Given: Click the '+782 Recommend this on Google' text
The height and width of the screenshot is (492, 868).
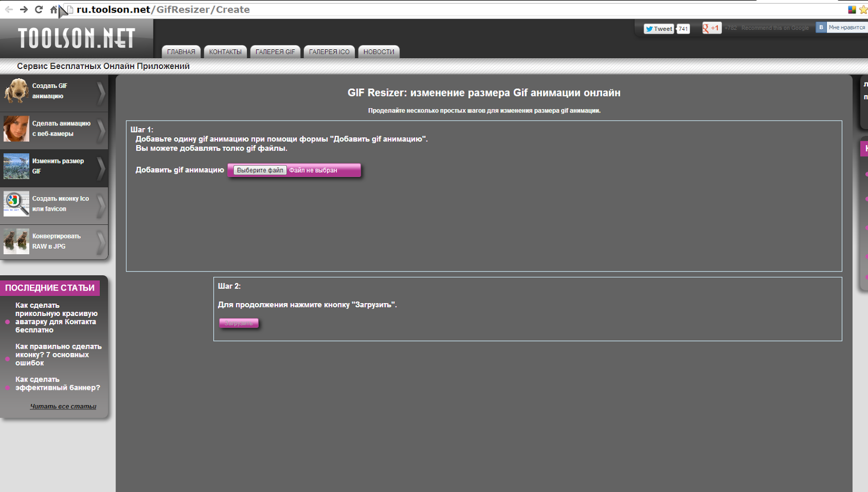Looking at the screenshot, I should [767, 28].
